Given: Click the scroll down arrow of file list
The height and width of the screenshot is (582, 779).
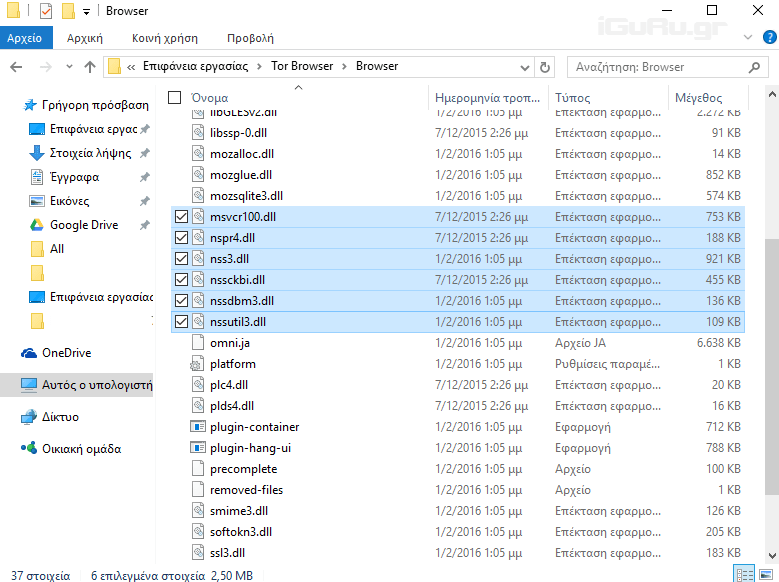Looking at the screenshot, I should pyautogui.click(x=772, y=556).
